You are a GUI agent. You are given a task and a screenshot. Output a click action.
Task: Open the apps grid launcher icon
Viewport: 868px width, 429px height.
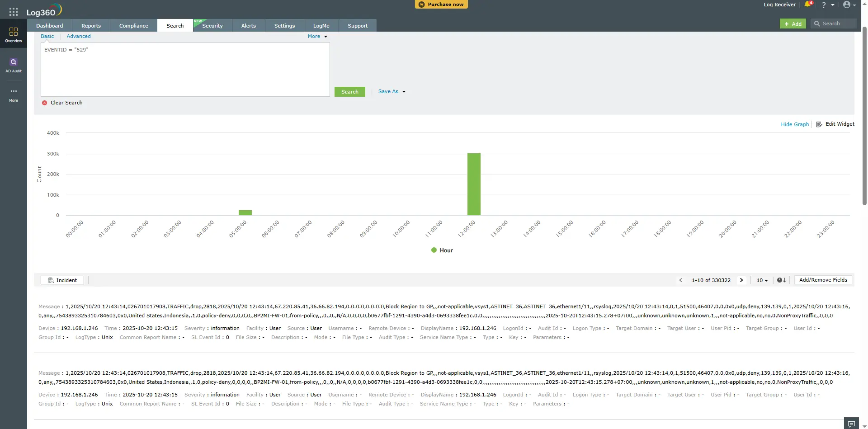point(14,12)
